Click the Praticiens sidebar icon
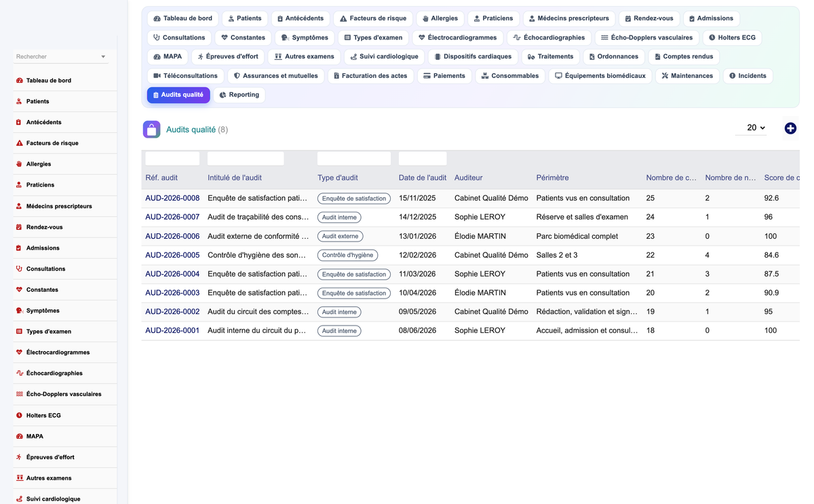Screen dimensions: 814x504 19,185
